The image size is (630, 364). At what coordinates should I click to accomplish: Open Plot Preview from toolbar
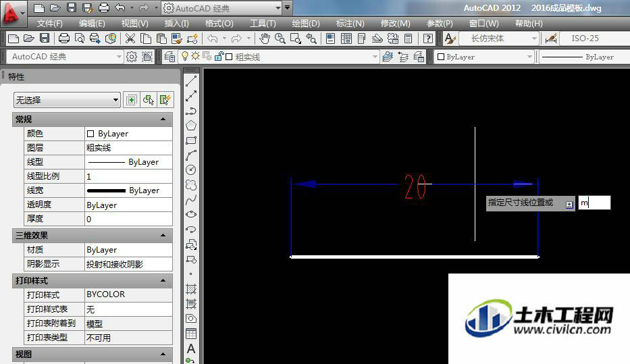tap(80, 38)
